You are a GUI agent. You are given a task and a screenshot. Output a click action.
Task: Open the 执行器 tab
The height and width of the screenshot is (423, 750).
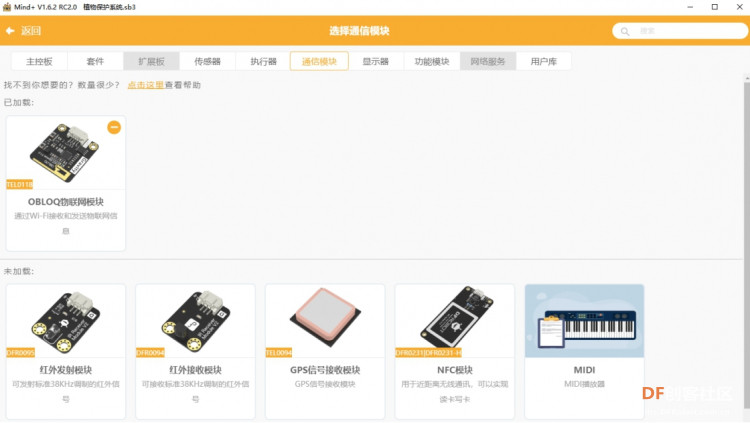(x=264, y=61)
